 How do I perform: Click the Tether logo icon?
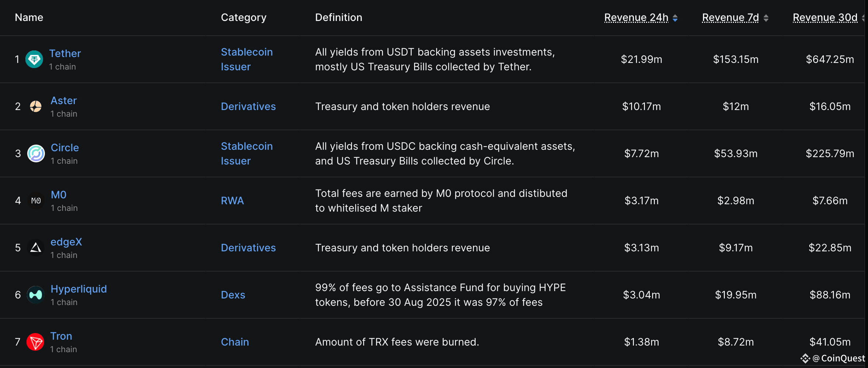click(34, 59)
